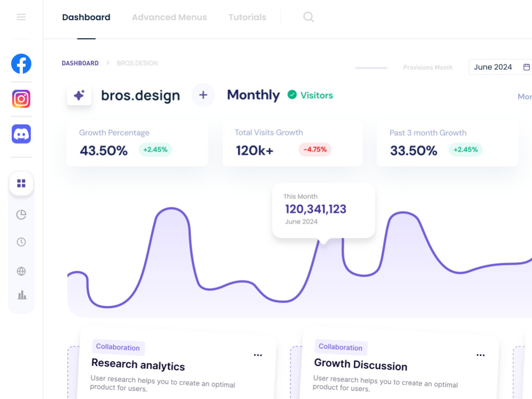
Task: Click the Growth Percentage card label
Action: pyautogui.click(x=114, y=132)
